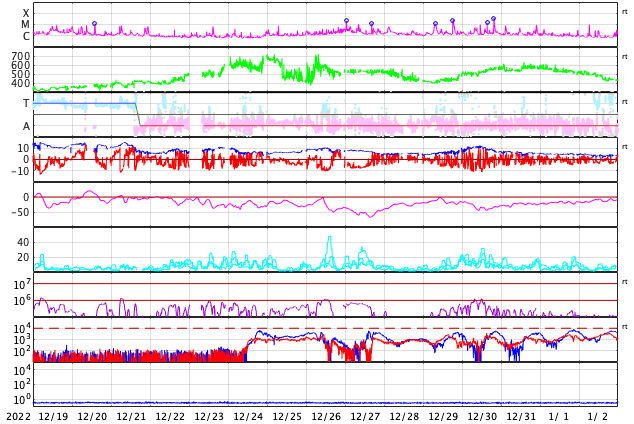This screenshot has height=424, width=634.
Task: Click the '10^4' label beside dashed red line
Action: 22,328
